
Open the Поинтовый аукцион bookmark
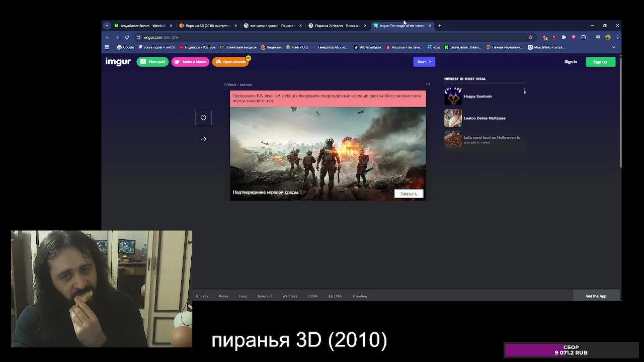[238, 47]
